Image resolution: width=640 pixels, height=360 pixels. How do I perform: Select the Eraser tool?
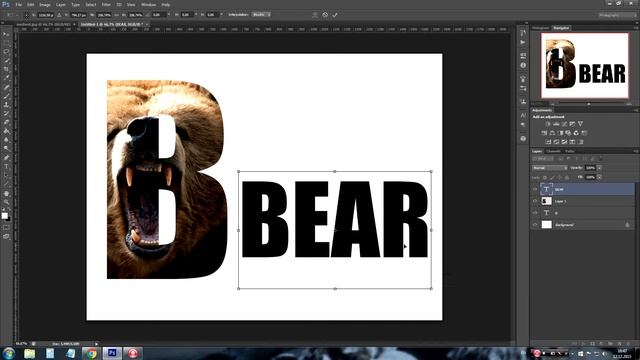[x=6, y=122]
